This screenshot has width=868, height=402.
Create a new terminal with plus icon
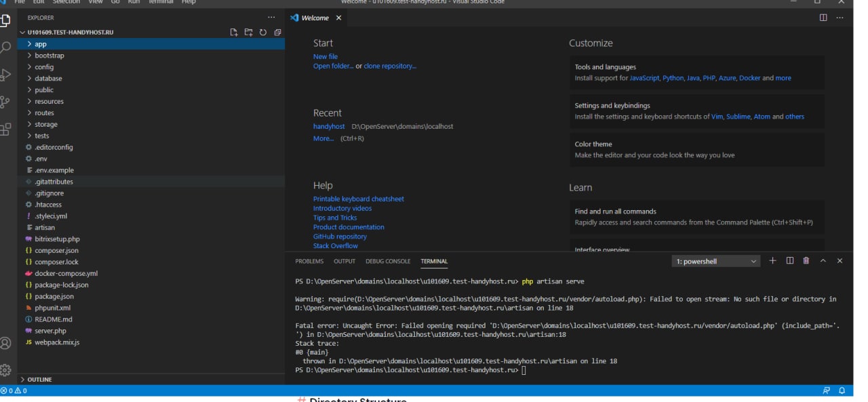772,261
